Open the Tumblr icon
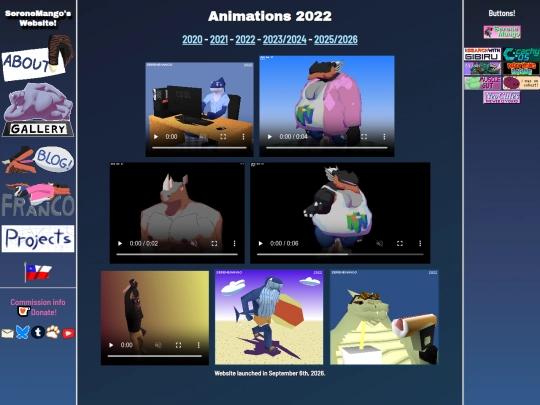 (38, 333)
